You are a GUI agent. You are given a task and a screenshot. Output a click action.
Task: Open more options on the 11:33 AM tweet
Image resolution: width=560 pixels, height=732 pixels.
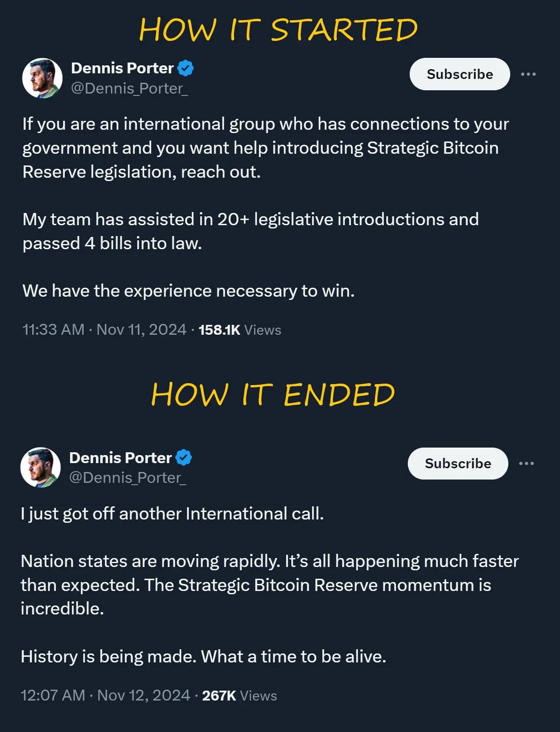coord(528,74)
